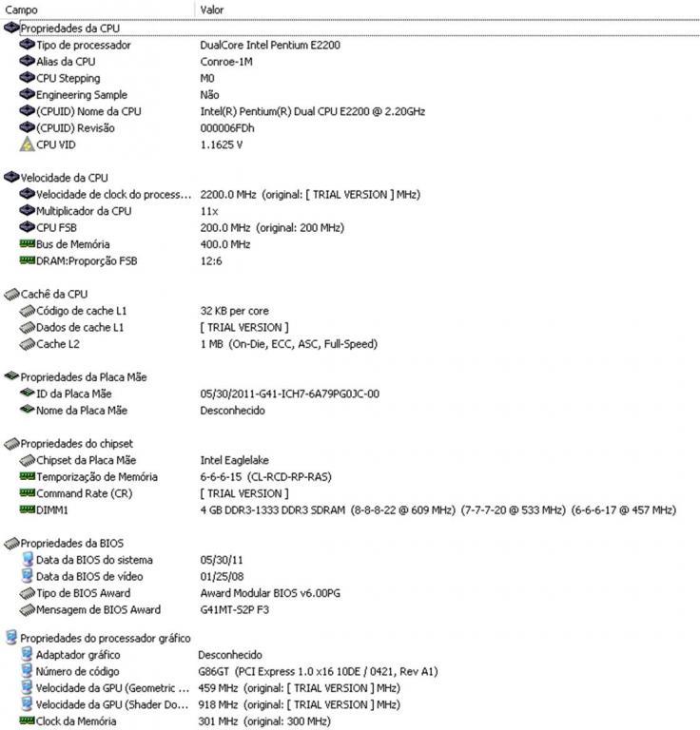Click the CPU Stepping row icon
Viewport: 700px width, 730px height.
[27, 78]
